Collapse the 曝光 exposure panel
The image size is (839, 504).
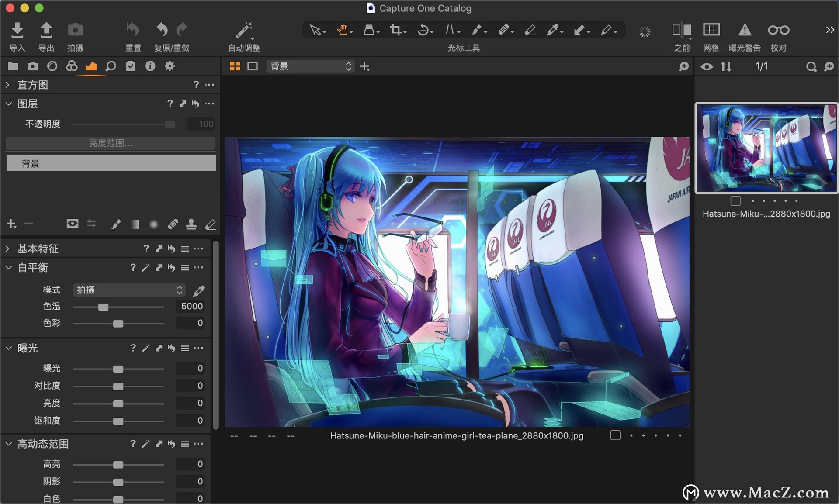[x=8, y=348]
